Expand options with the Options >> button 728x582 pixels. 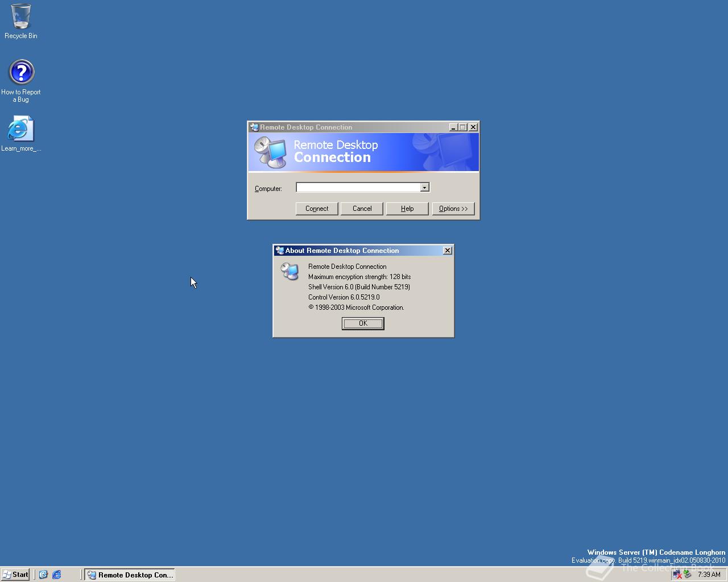pyautogui.click(x=453, y=209)
